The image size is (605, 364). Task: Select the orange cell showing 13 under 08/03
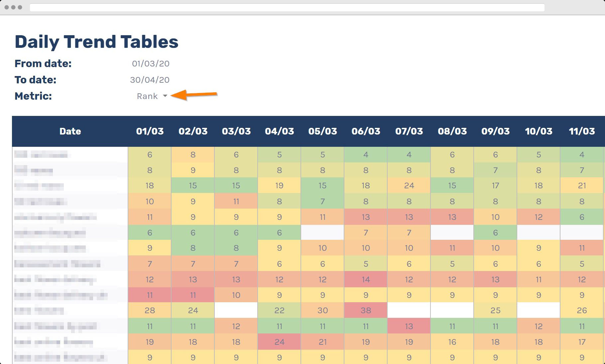[452, 217]
